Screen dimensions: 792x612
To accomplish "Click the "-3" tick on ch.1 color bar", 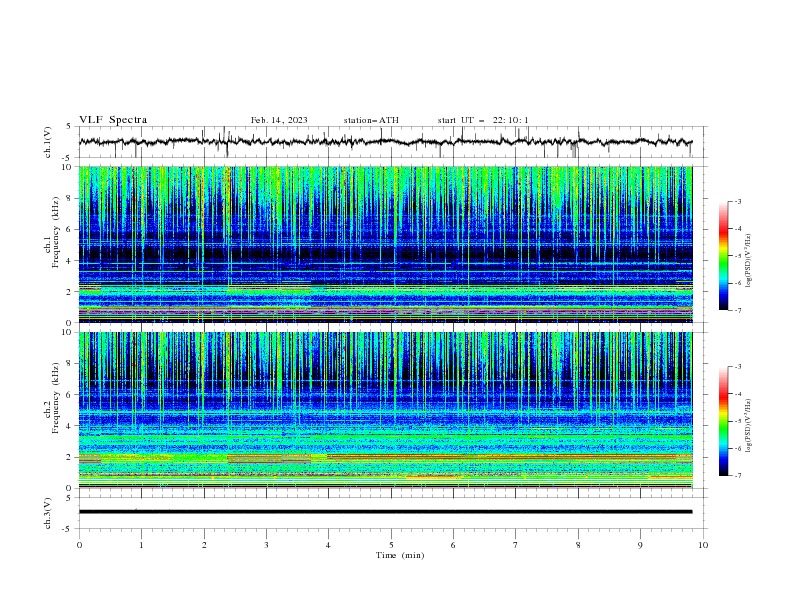I will click(x=737, y=201).
